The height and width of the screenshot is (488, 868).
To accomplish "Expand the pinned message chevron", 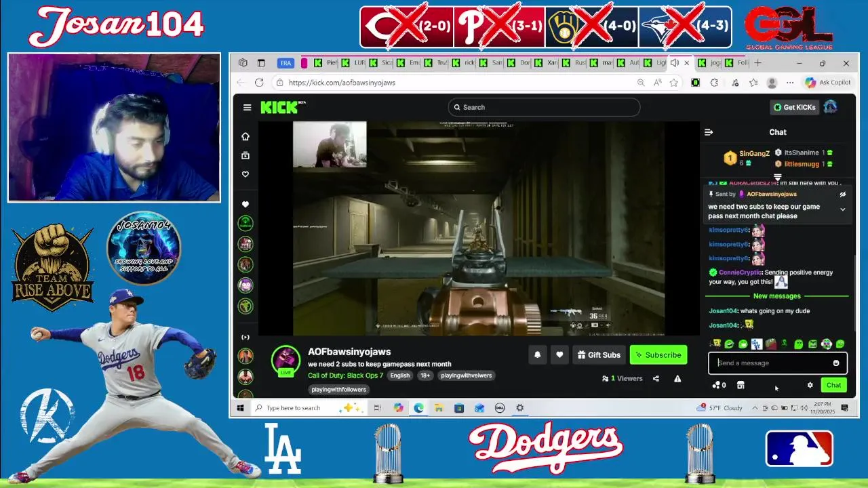I will point(843,209).
